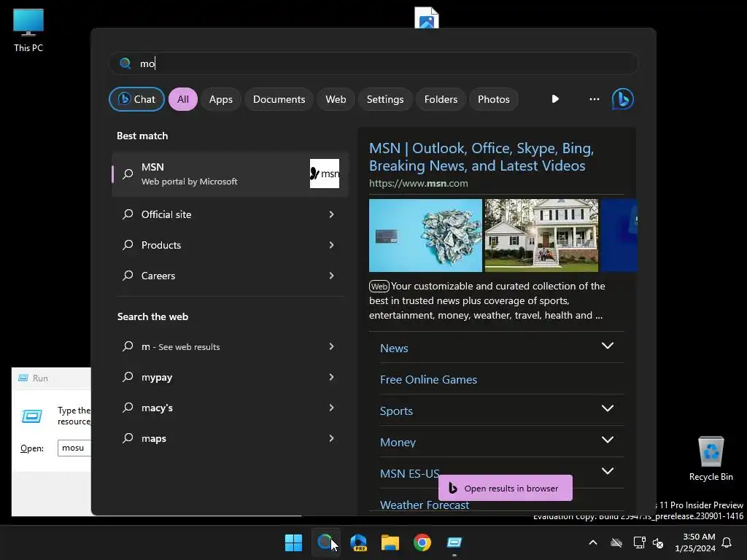Click the Bing icon beside the filter tabs
The height and width of the screenshot is (560, 747).
[623, 99]
